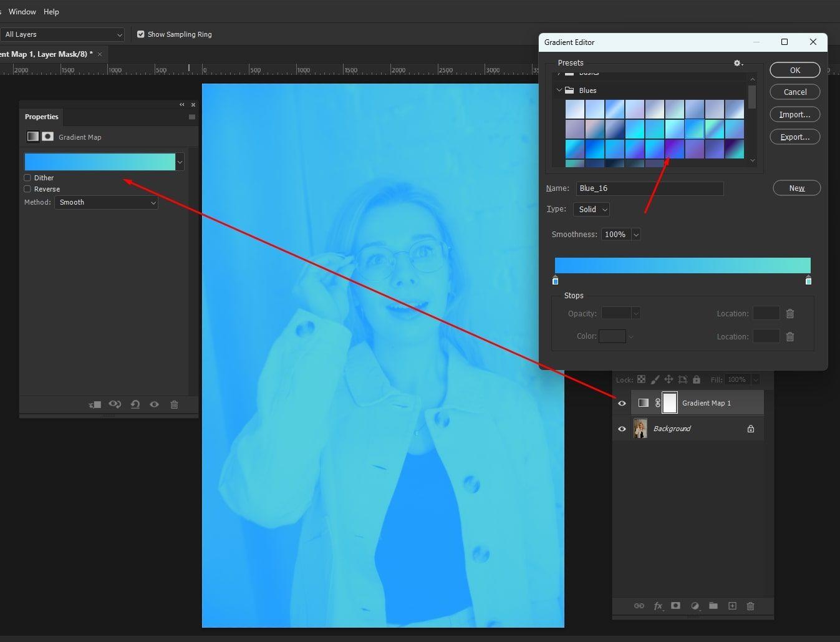Select the gradient adjustment icon in Properties

(x=32, y=137)
